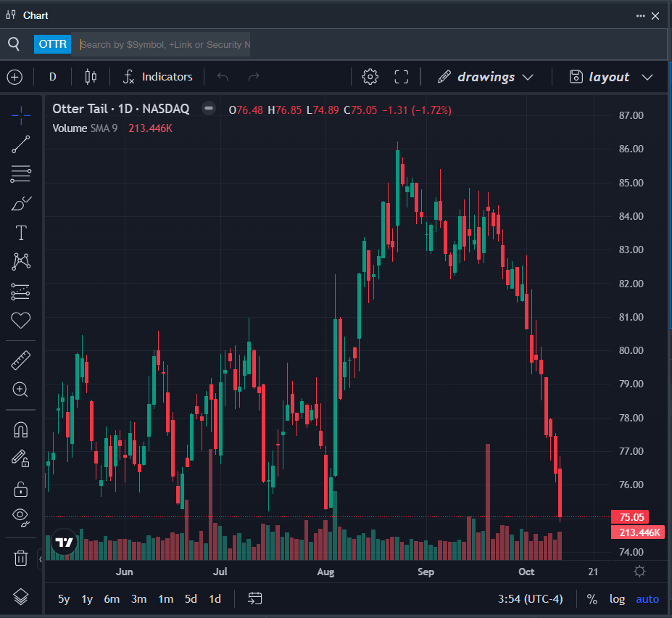Toggle the log scale option

click(x=617, y=599)
